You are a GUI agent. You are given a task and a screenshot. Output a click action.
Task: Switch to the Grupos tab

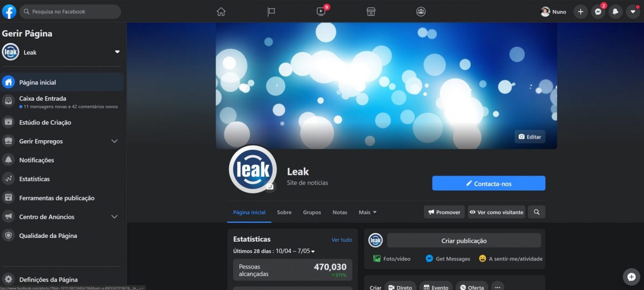[x=312, y=212]
